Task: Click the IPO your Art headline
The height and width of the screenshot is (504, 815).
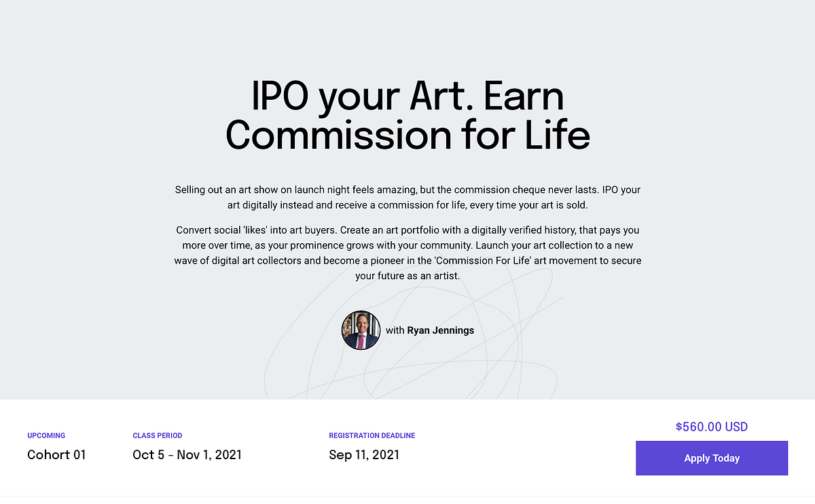Action: (x=407, y=96)
